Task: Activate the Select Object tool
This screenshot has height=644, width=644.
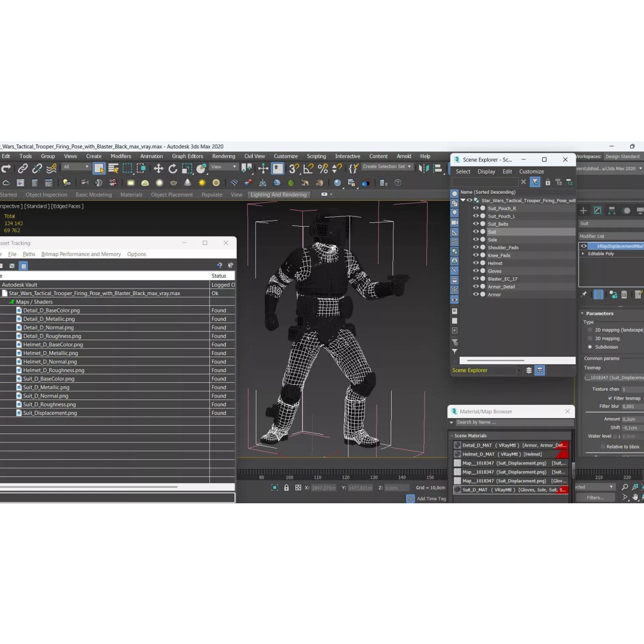Action: pyautogui.click(x=99, y=168)
